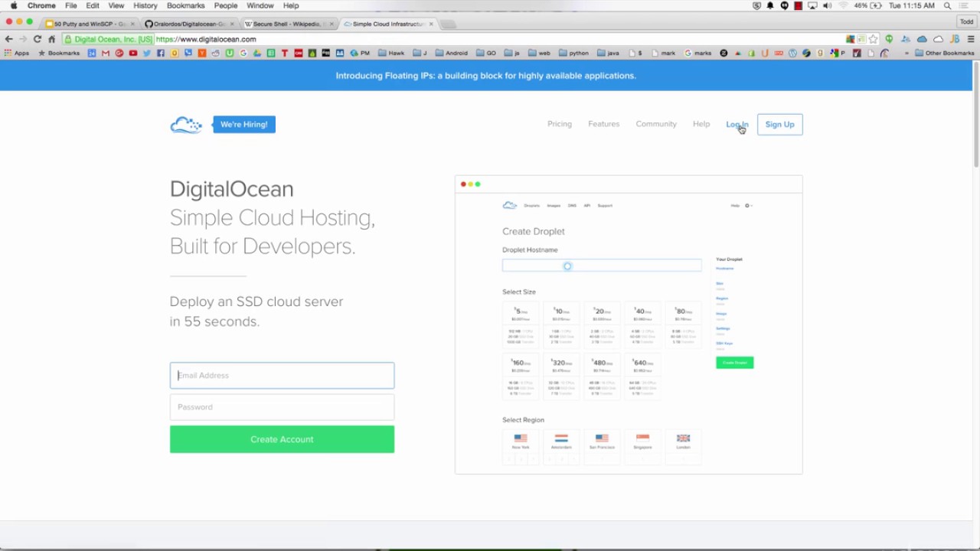Open the Pricing page link
Viewport: 980px width, 551px height.
tap(560, 124)
